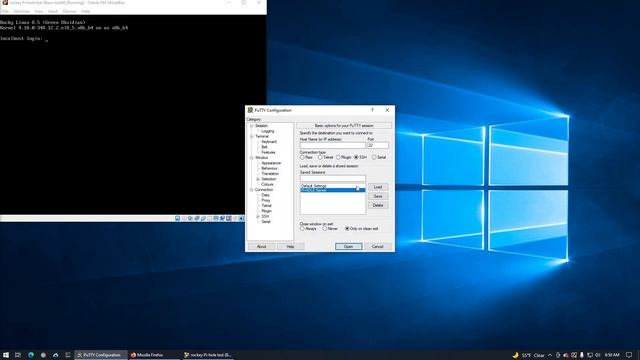The image size is (640, 360).
Task: Click the VirtualBox window title bar icon
Action: click(x=5, y=2)
